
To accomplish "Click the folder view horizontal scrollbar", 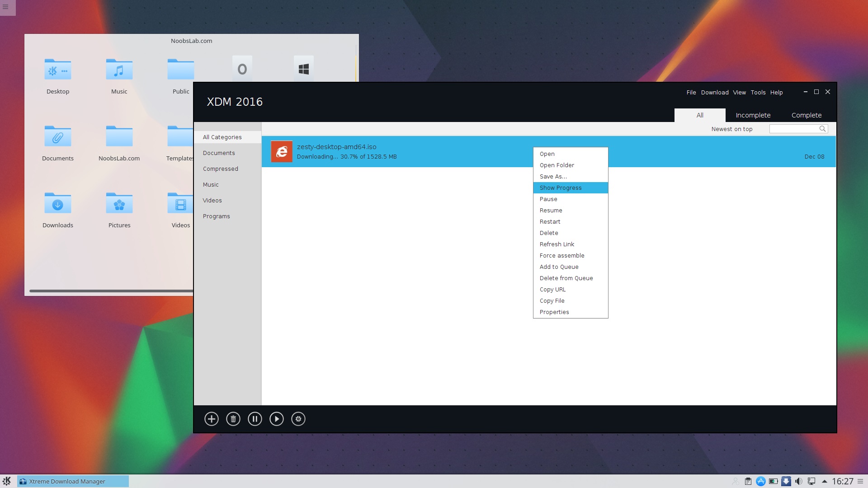I will point(111,291).
